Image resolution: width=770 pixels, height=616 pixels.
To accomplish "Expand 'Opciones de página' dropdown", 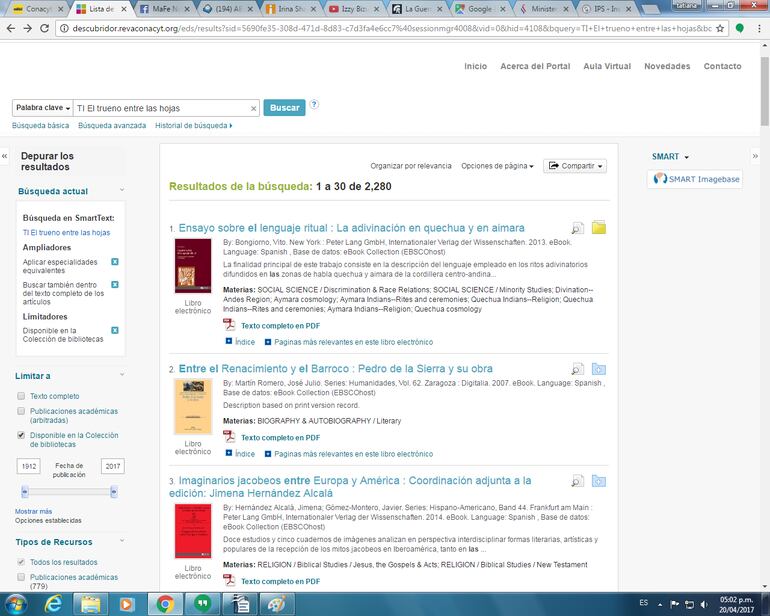I will click(497, 166).
